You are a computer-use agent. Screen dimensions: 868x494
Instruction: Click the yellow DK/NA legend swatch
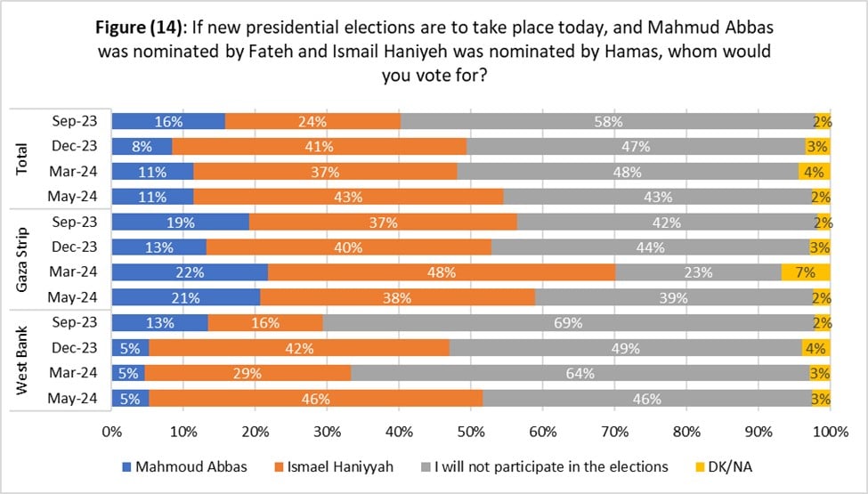click(x=700, y=467)
